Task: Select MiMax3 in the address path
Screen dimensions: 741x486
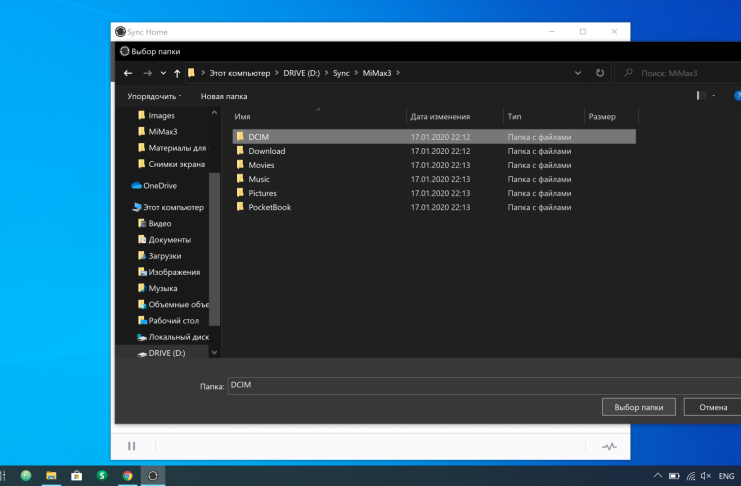Action: [377, 73]
